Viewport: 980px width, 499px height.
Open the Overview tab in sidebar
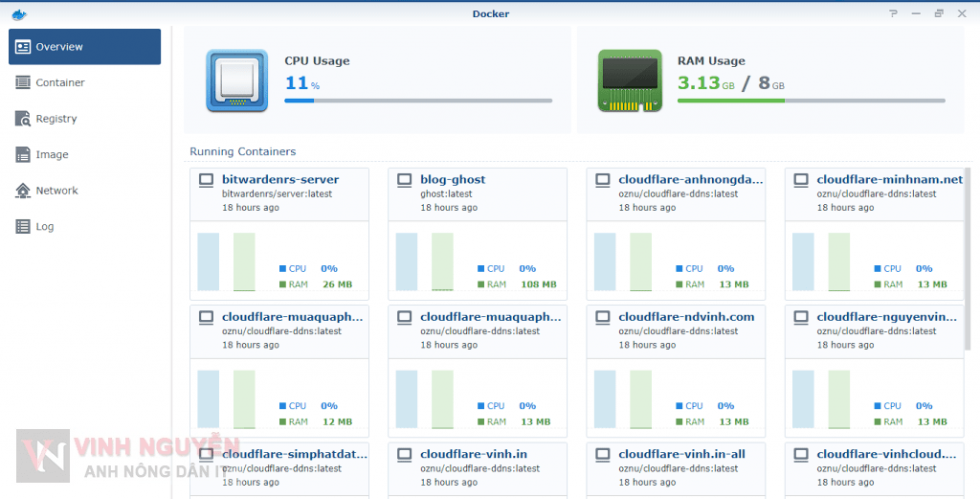[x=84, y=47]
